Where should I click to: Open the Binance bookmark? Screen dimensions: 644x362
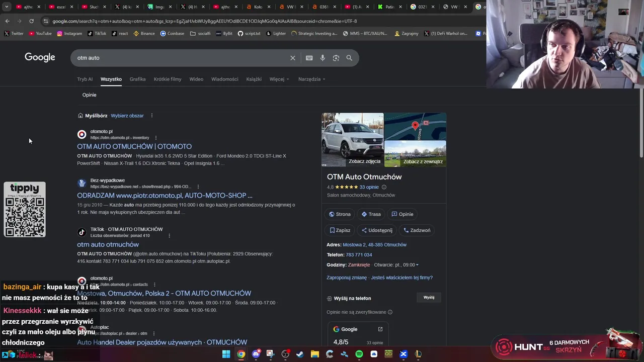tap(144, 34)
